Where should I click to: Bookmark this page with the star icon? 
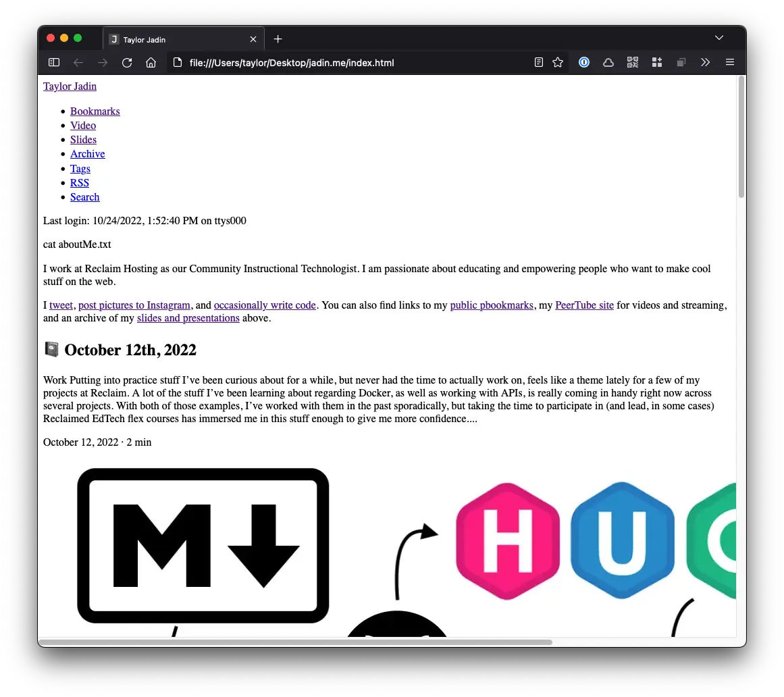click(558, 63)
